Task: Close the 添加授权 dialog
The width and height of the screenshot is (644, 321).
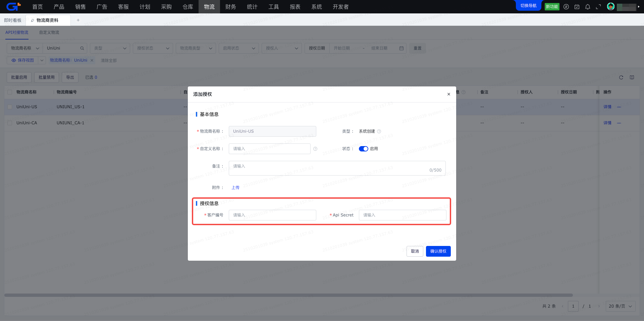Action: [x=449, y=94]
